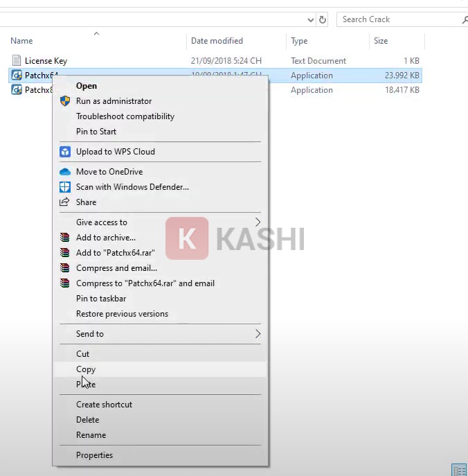Sort by Date modified column header
The width and height of the screenshot is (468, 476).
(x=217, y=41)
